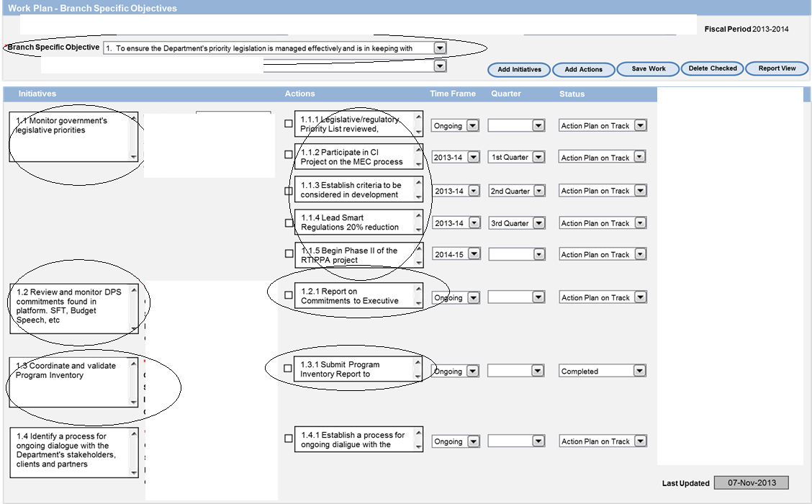The width and height of the screenshot is (812, 504).
Task: Check the box for action 1.1.1
Action: coord(289,124)
